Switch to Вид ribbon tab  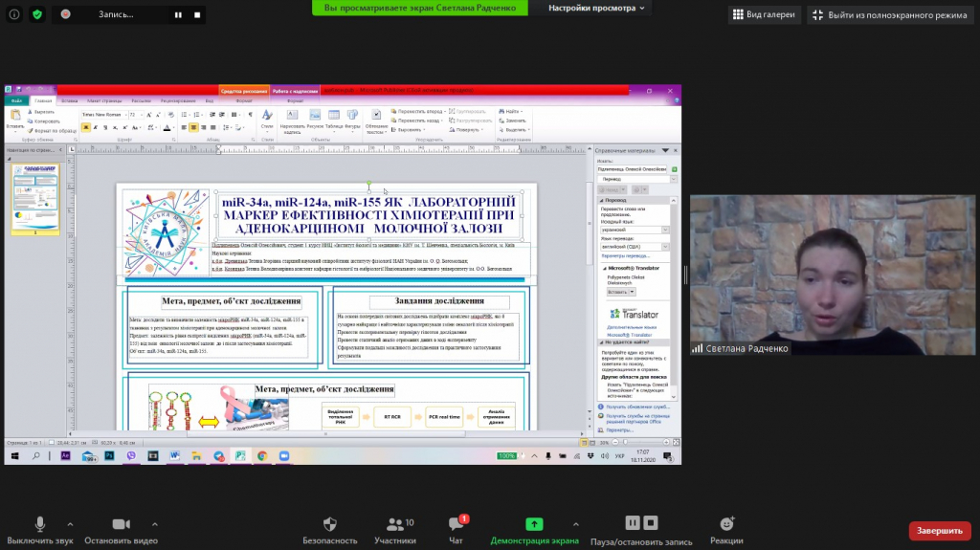[210, 100]
